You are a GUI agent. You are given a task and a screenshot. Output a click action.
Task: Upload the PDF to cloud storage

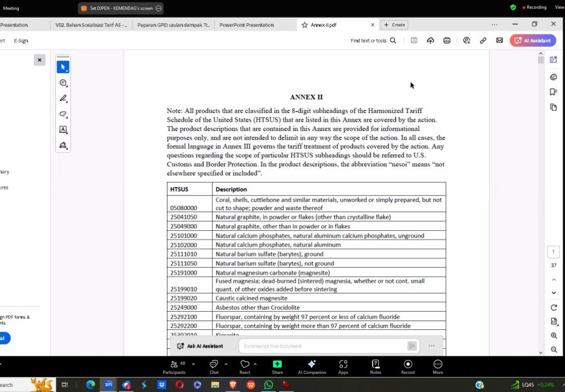tap(431, 41)
